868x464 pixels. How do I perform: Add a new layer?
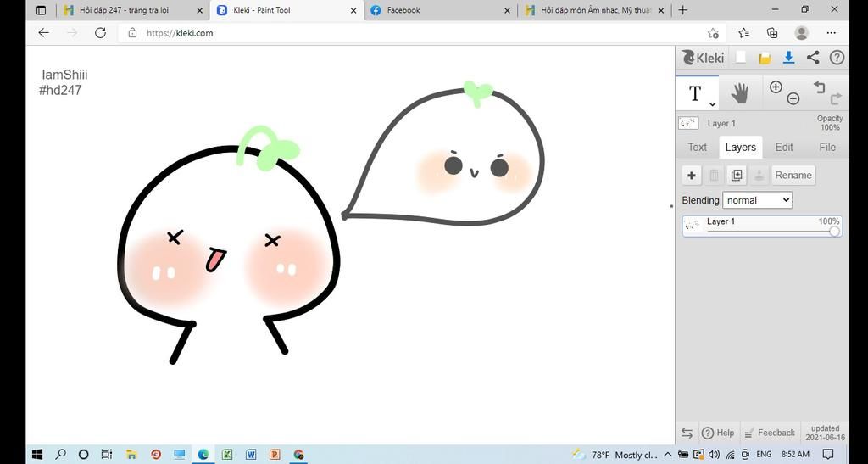pyautogui.click(x=692, y=176)
